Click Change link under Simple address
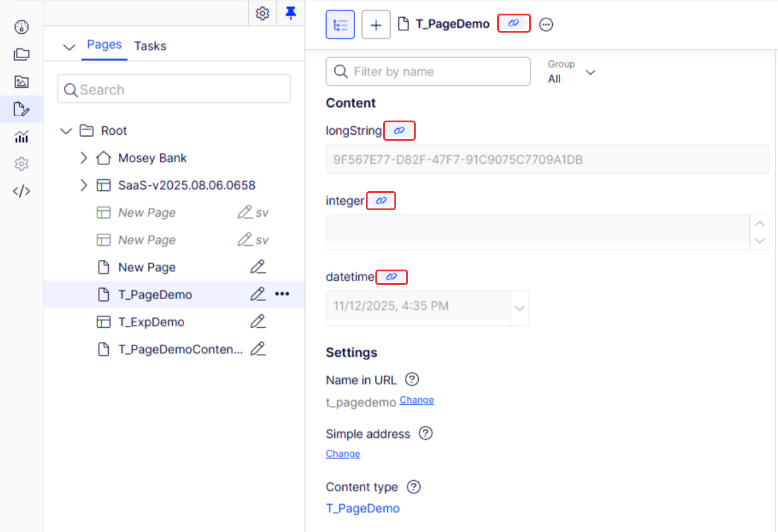Image resolution: width=778 pixels, height=532 pixels. click(x=343, y=454)
